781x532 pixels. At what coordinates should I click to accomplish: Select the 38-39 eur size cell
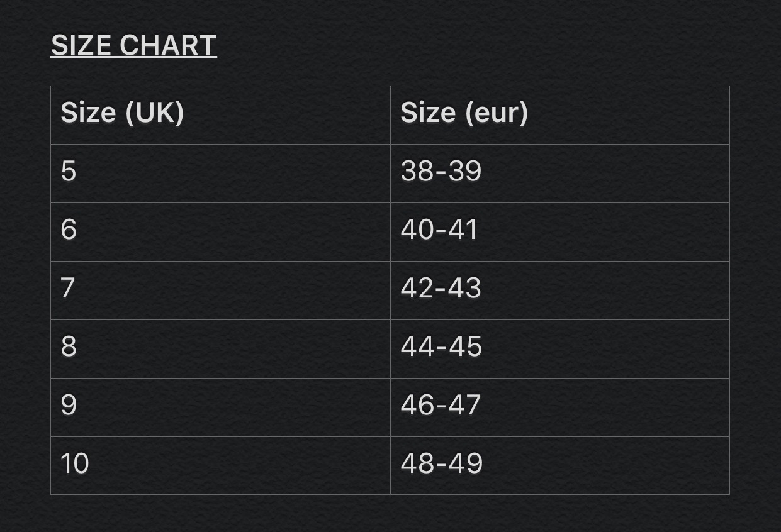[x=560, y=174]
